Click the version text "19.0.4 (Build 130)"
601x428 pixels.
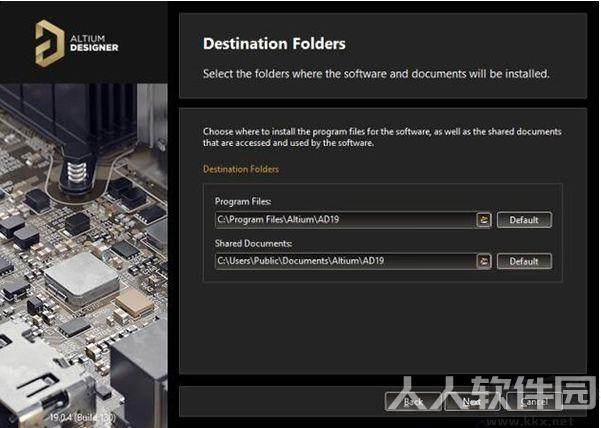pyautogui.click(x=82, y=417)
